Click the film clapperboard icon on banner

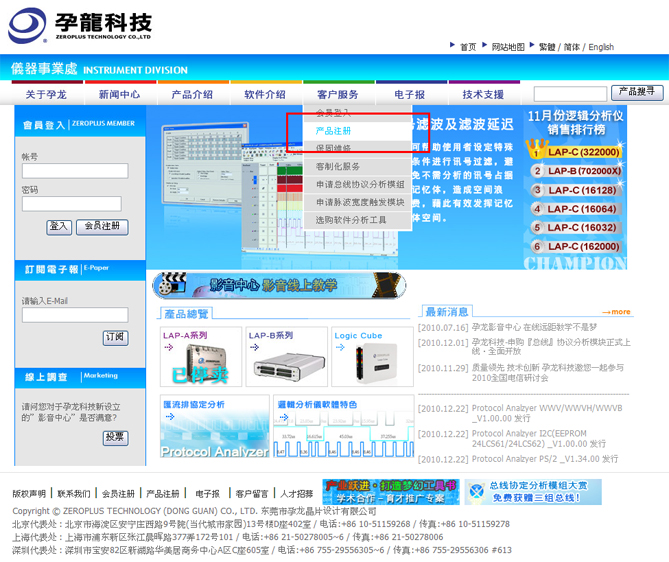(x=171, y=285)
